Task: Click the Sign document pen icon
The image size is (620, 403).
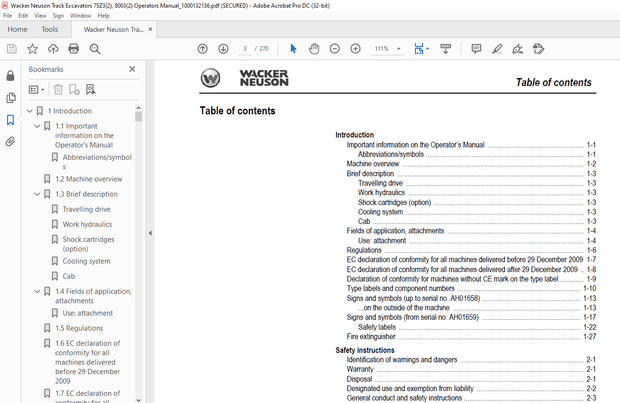Action: (517, 49)
